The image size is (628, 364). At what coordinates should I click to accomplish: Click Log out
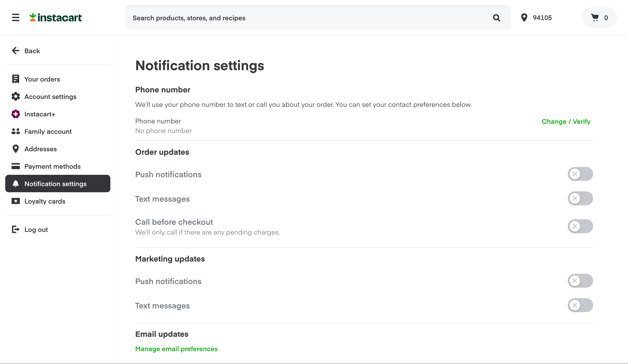[x=58, y=230]
